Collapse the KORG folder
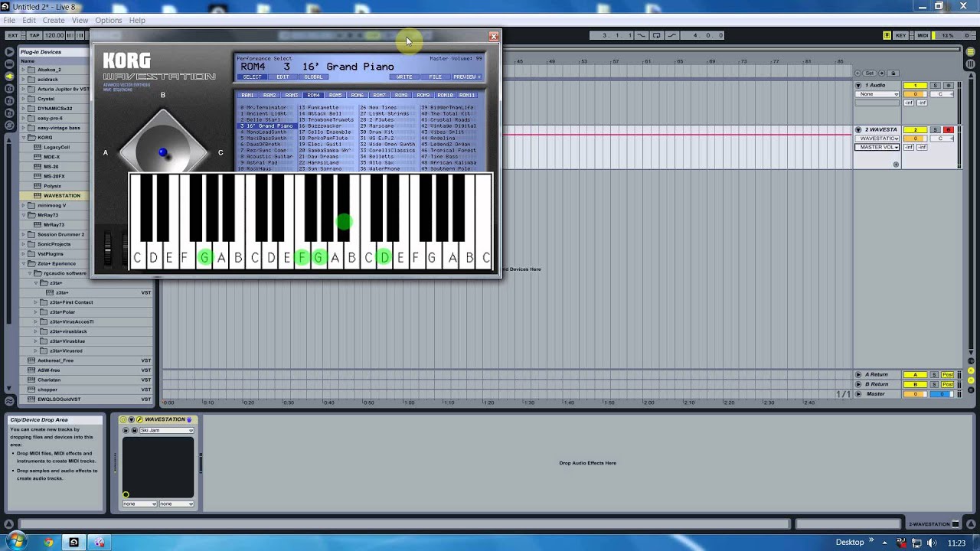Screen dimensions: 980x551 click(23, 138)
